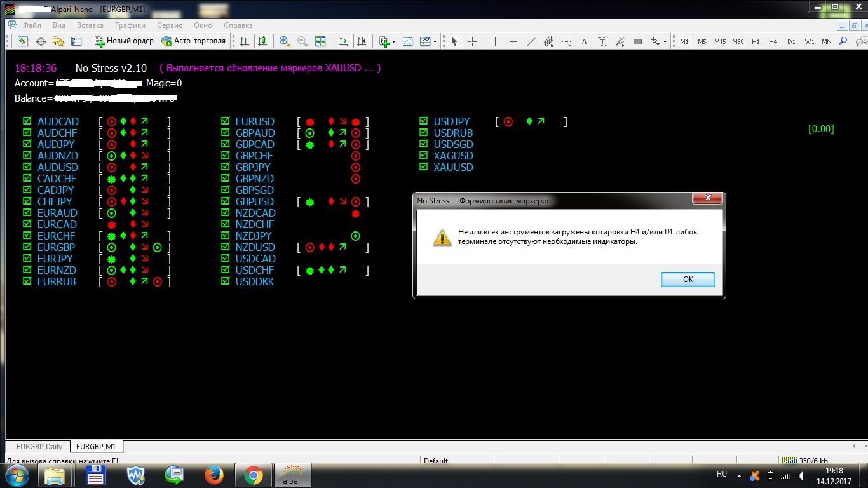Viewport: 868px width, 488px height.
Task: Select the equidistant channel tool
Action: (549, 41)
